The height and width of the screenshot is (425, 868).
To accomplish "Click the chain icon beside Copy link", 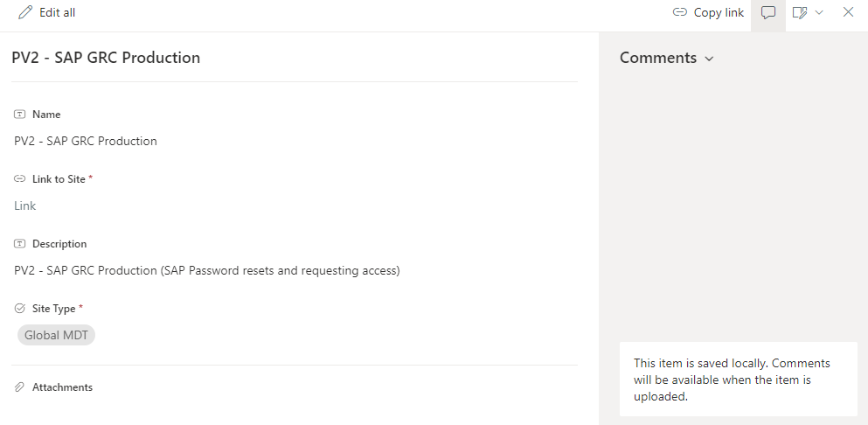I will 679,12.
